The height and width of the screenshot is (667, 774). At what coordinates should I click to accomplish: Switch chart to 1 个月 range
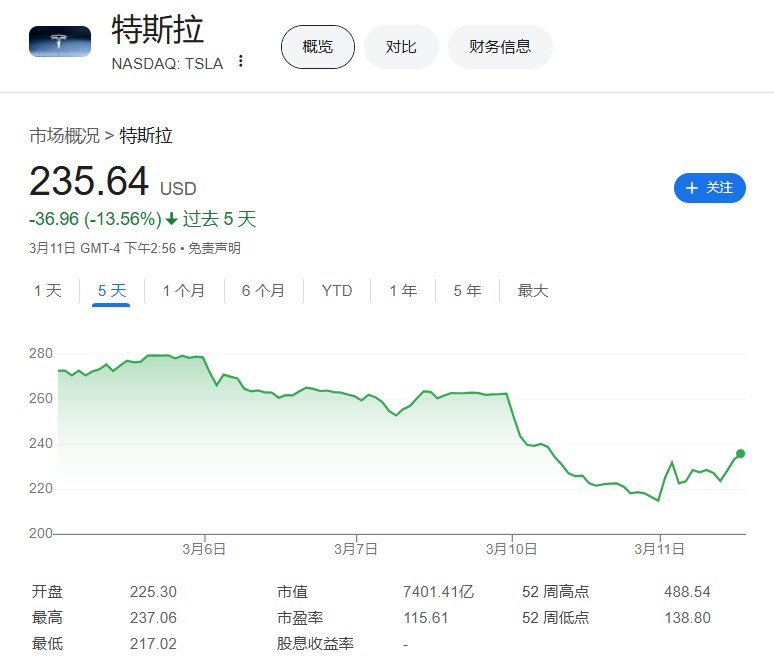click(184, 290)
